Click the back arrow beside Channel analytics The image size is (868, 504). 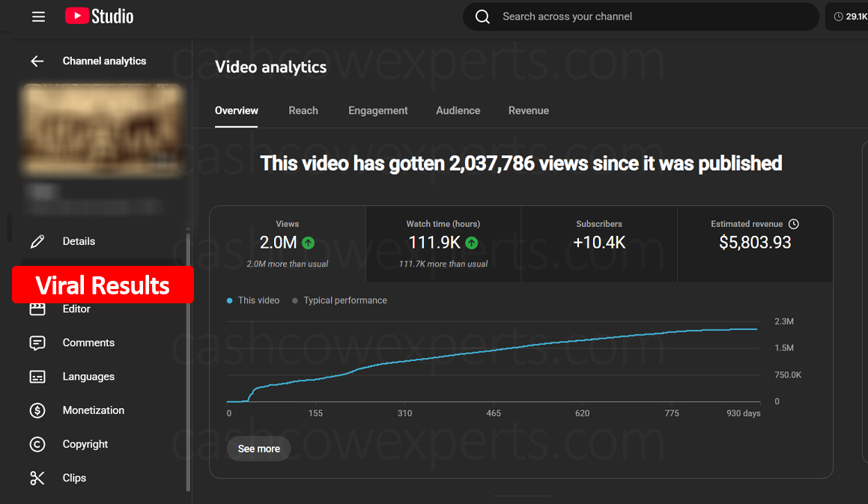pos(37,61)
